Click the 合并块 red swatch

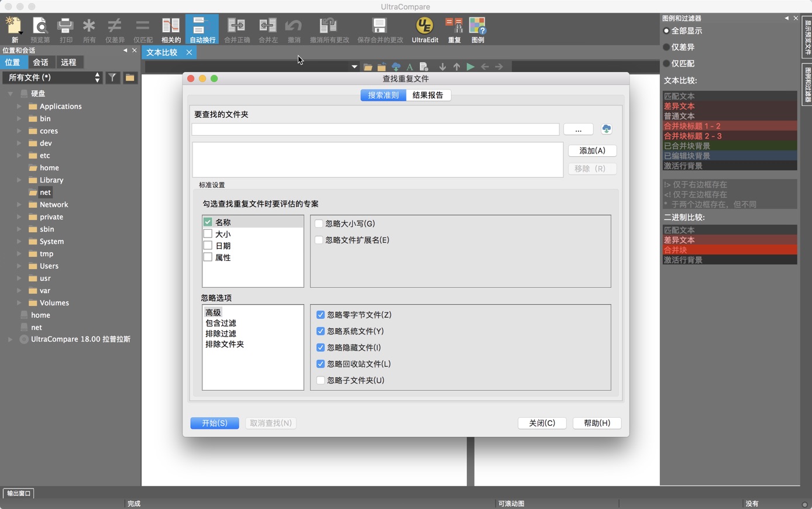(x=730, y=250)
